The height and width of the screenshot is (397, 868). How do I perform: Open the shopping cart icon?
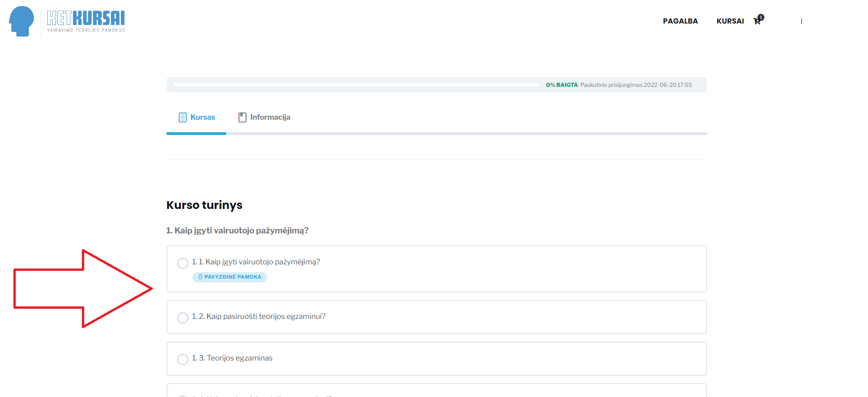tap(756, 22)
